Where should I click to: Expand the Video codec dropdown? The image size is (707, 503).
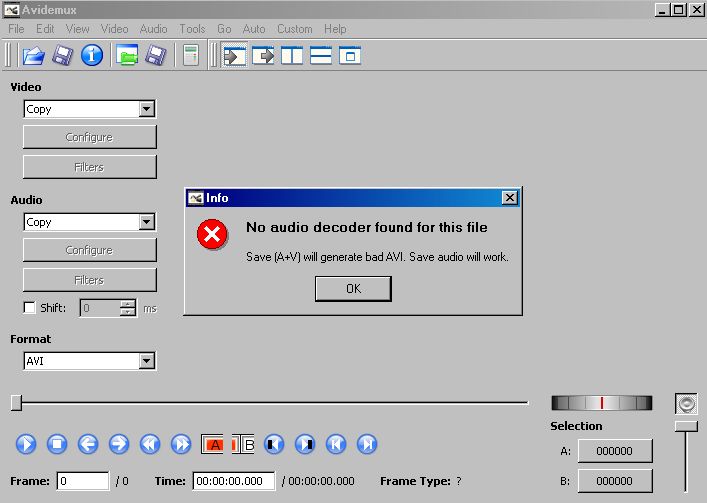point(146,109)
